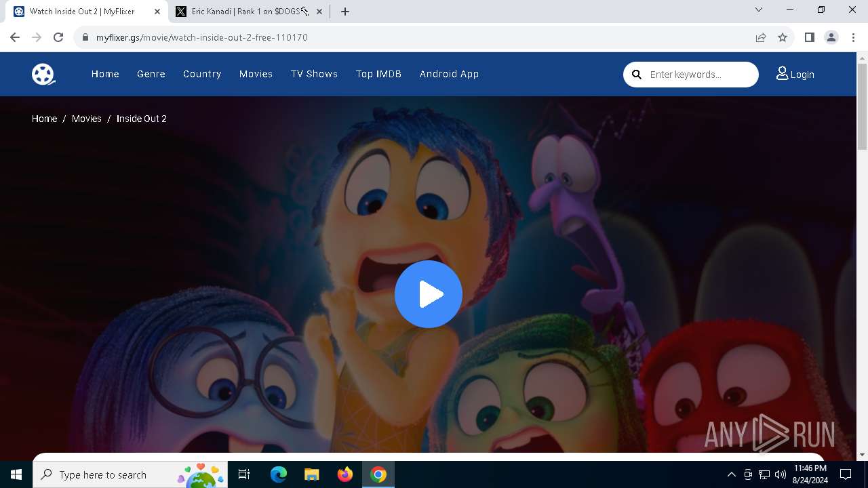Reload the current page

(x=58, y=37)
